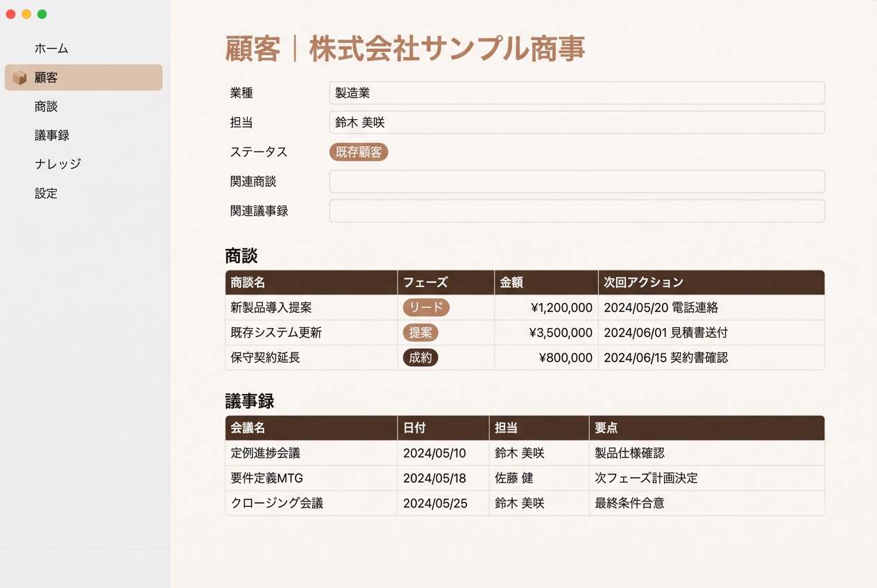Viewport: 877px width, 588px height.
Task: Open the クロージング会議 minutes row
Action: click(525, 503)
